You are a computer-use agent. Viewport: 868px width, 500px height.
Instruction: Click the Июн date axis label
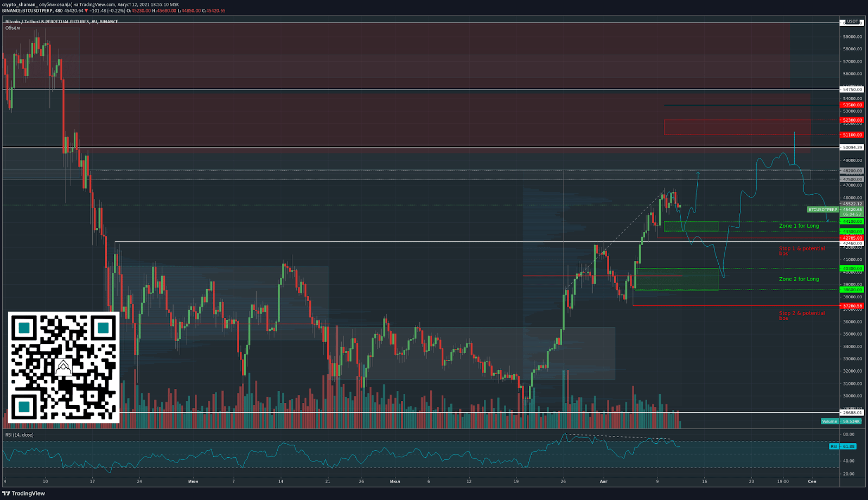pyautogui.click(x=193, y=481)
